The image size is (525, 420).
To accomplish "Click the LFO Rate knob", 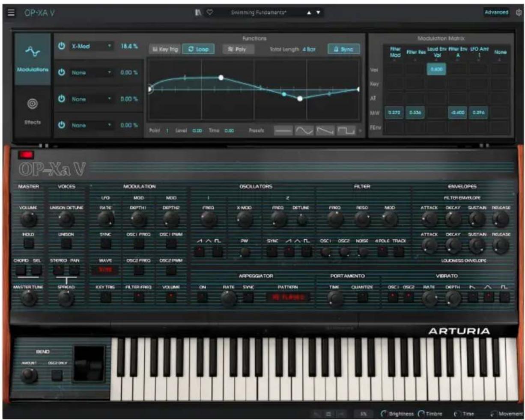I will click(x=105, y=219).
